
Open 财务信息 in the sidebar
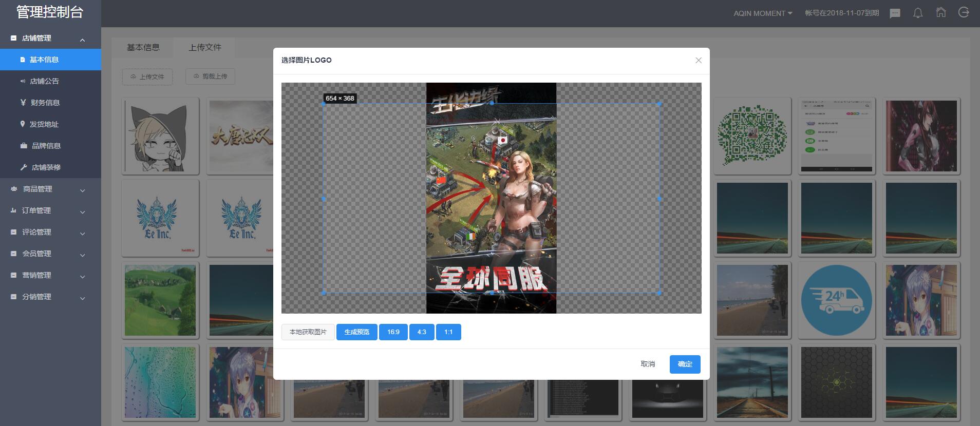(x=50, y=103)
